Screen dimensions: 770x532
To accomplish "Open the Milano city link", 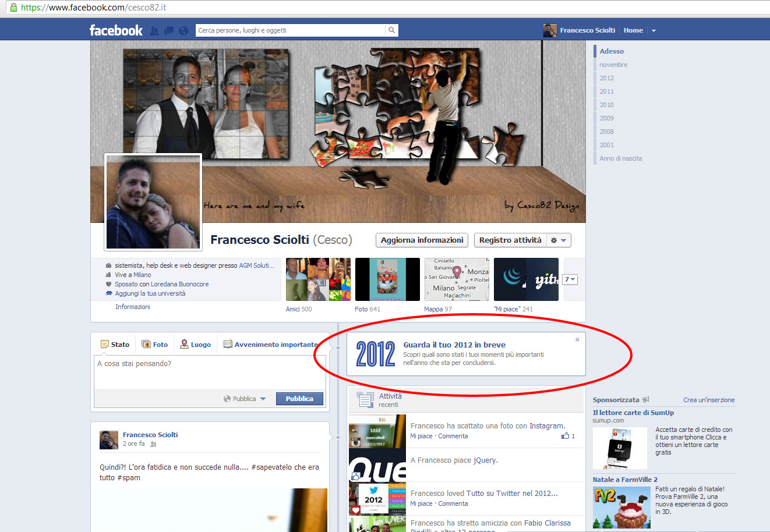I will tap(142, 275).
